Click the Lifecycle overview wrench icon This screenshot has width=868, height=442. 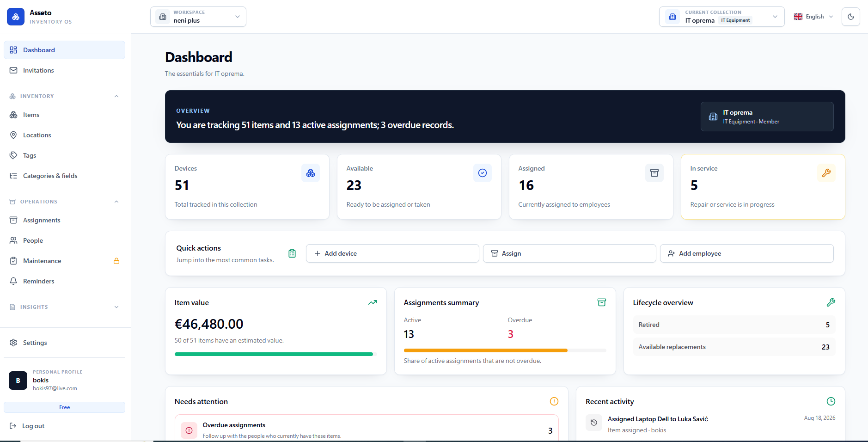[x=831, y=302]
